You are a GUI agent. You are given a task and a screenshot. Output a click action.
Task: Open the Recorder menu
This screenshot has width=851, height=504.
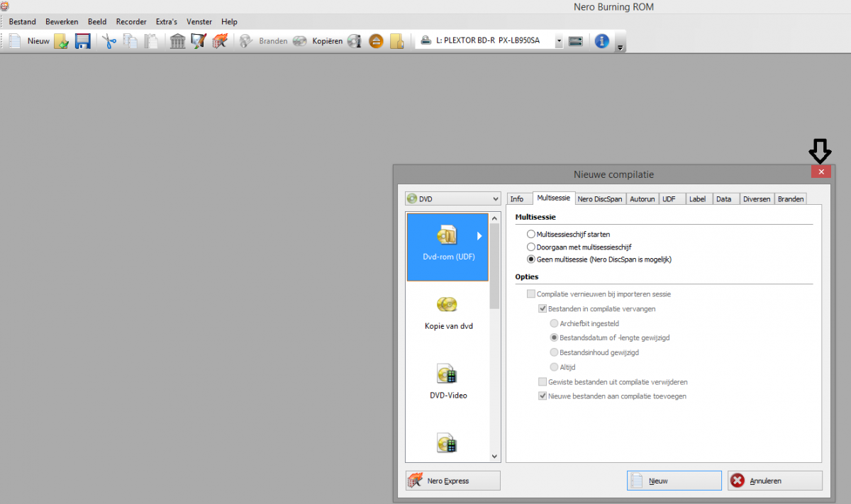[x=131, y=22]
